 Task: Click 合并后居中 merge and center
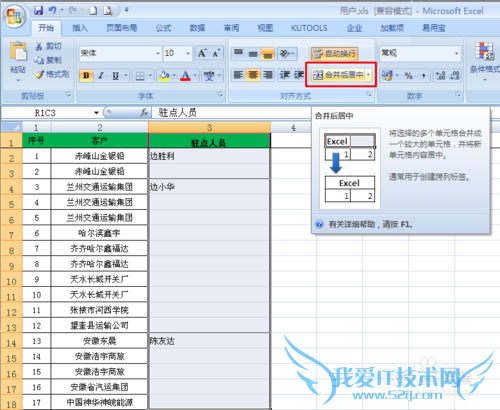click(x=337, y=75)
